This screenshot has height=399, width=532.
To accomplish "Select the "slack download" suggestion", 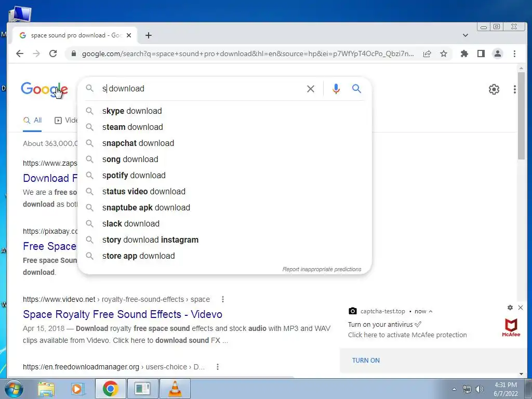I will (x=224, y=223).
